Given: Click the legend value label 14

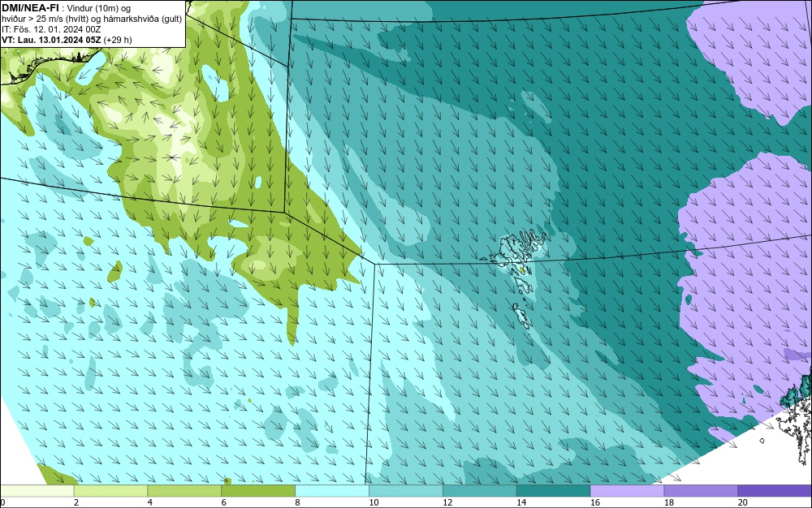Looking at the screenshot, I should [x=521, y=502].
